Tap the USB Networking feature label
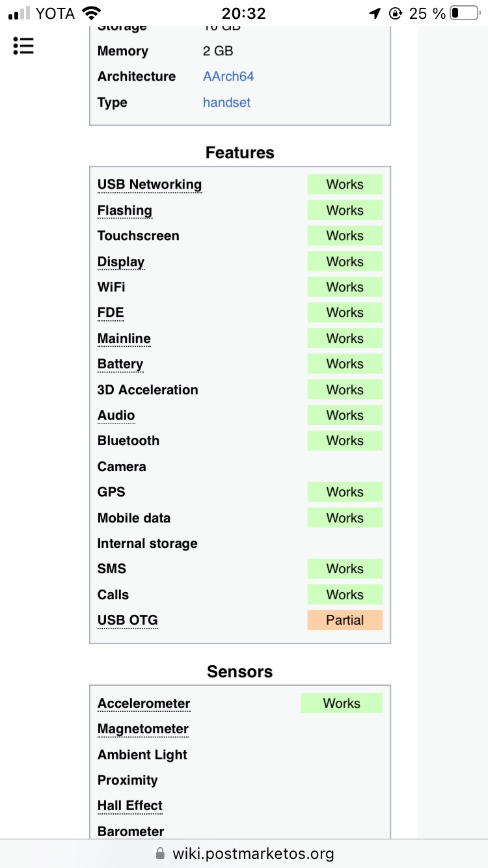This screenshot has height=868, width=488. click(150, 185)
